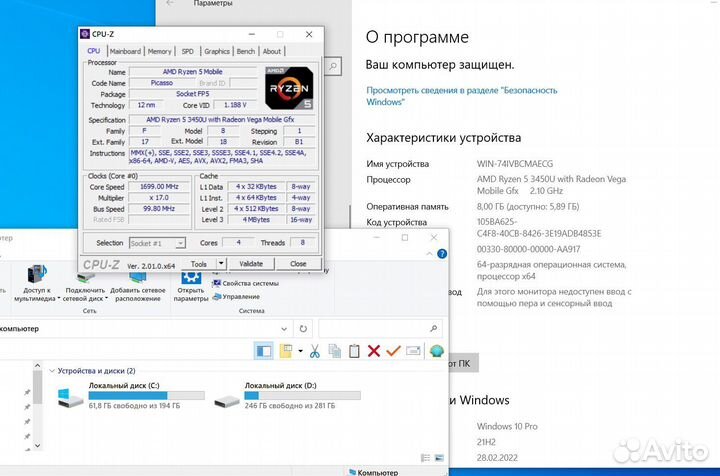Click the Explorer search field

(380, 329)
